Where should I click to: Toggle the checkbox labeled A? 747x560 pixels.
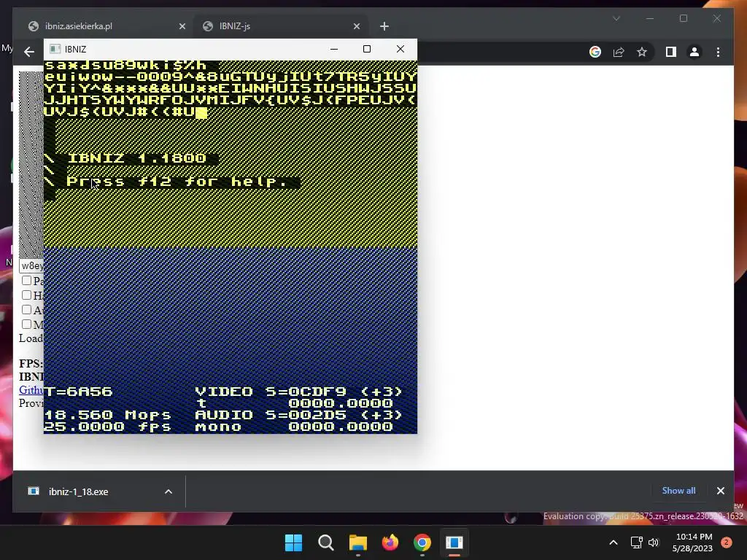27,309
